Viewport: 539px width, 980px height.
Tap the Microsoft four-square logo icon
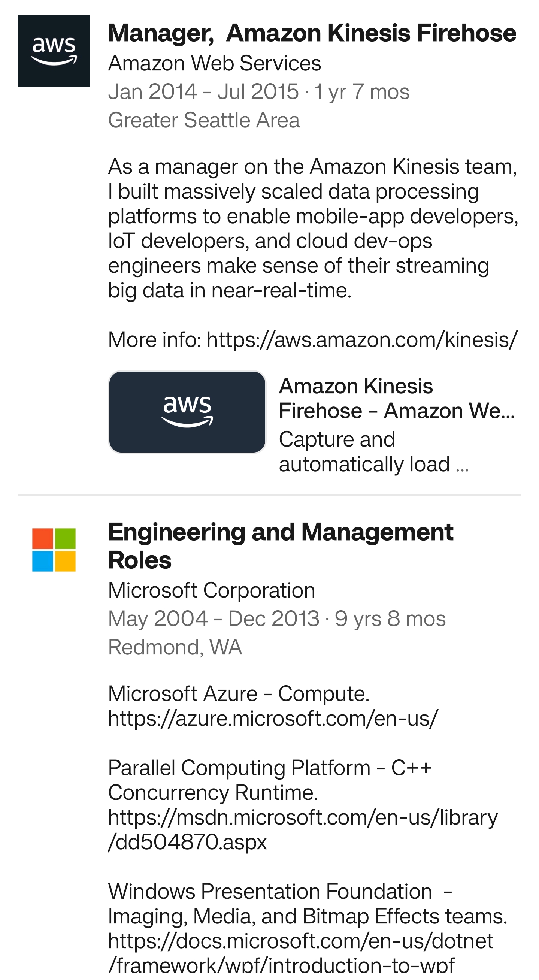tap(54, 549)
